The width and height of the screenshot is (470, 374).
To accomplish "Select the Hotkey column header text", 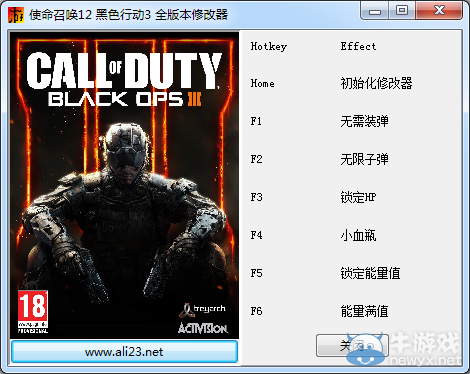I will coord(269,46).
